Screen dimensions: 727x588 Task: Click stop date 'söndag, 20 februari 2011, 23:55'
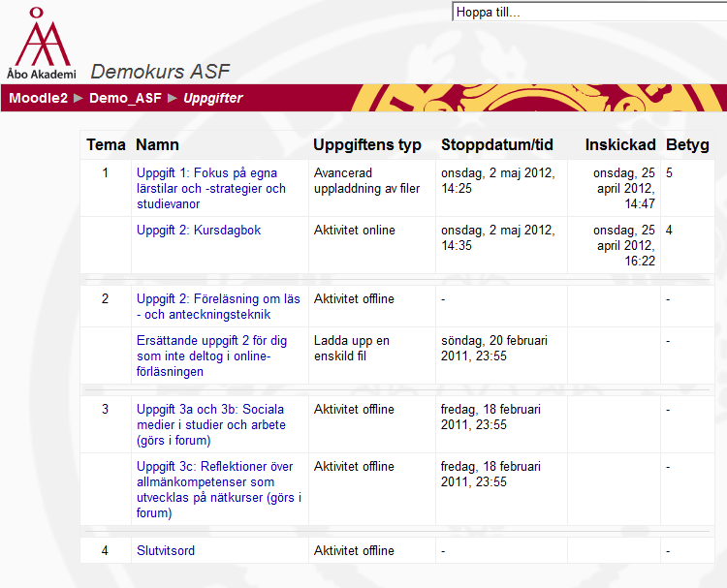click(494, 348)
